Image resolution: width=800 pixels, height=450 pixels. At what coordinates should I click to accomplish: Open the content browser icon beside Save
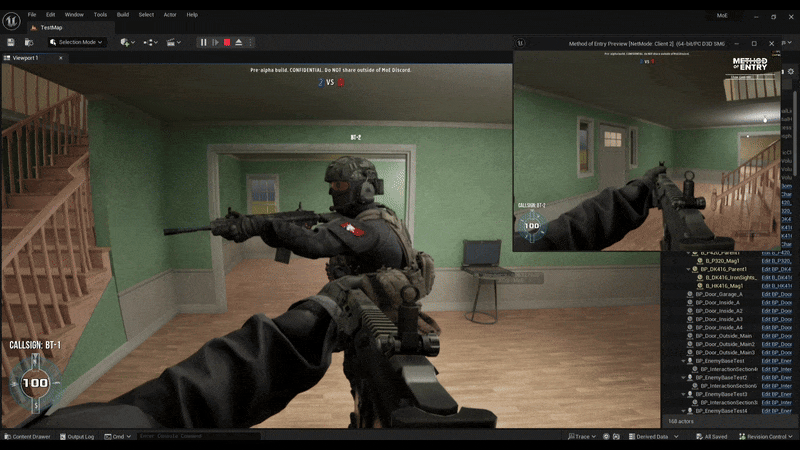29,42
